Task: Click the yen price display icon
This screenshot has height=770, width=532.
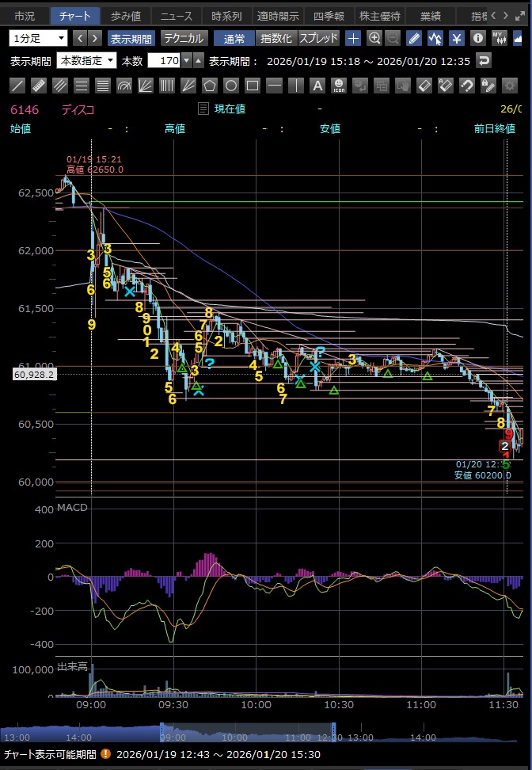Action: pyautogui.click(x=457, y=38)
